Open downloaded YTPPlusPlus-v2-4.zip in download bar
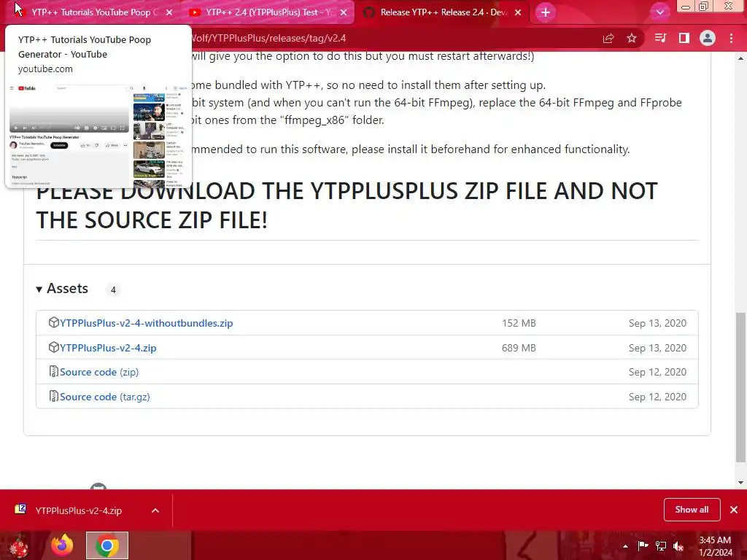The height and width of the screenshot is (560, 747). [x=79, y=510]
